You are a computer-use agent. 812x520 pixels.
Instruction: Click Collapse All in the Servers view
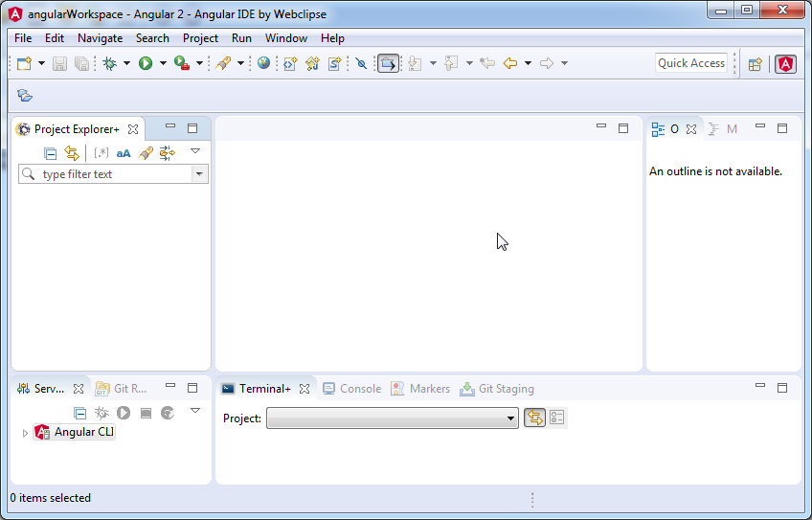pos(79,413)
